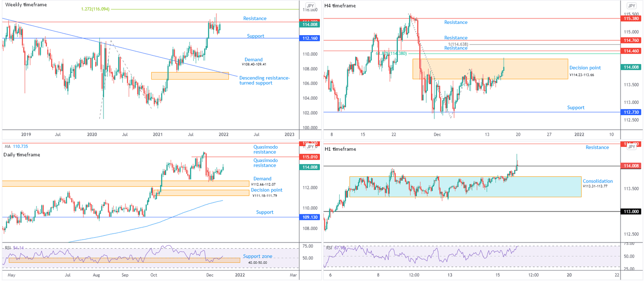The width and height of the screenshot is (644, 281).
Task: Select the 'Daily timeframe' title text
Action: [22, 155]
